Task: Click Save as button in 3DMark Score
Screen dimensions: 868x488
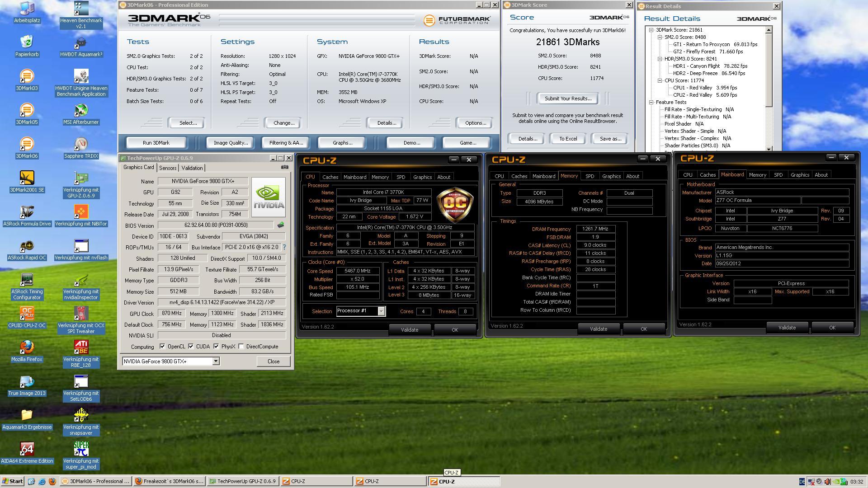Action: click(x=610, y=139)
